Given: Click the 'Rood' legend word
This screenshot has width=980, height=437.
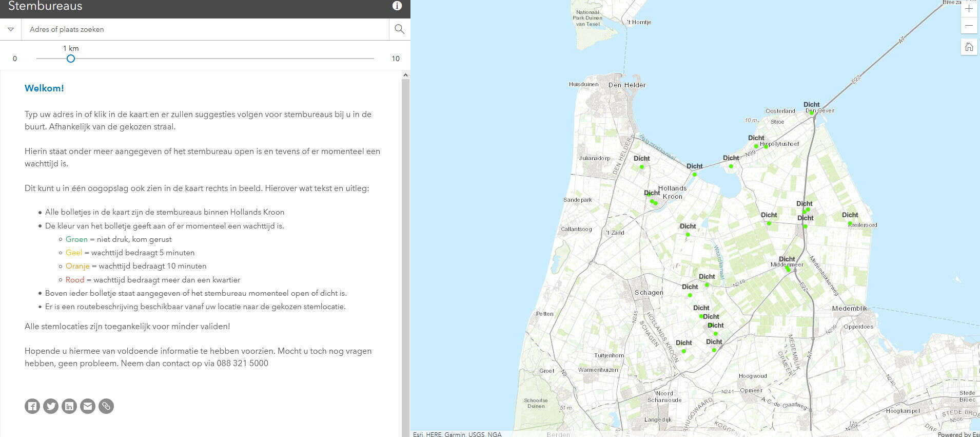Looking at the screenshot, I should click(x=75, y=280).
